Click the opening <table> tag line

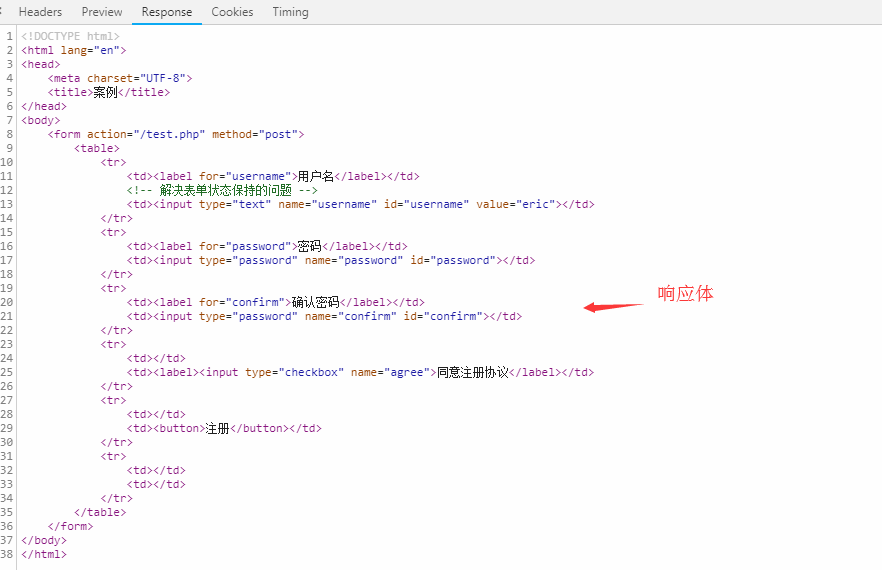97,148
